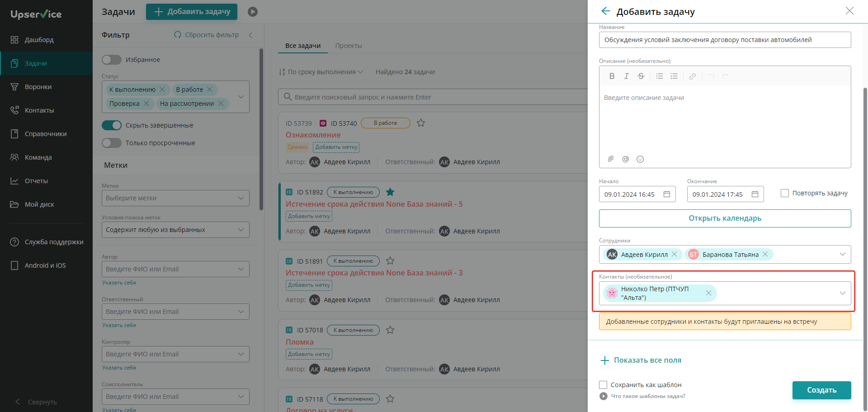
Task: Star the Пломка task ID 57018
Action: click(390, 330)
